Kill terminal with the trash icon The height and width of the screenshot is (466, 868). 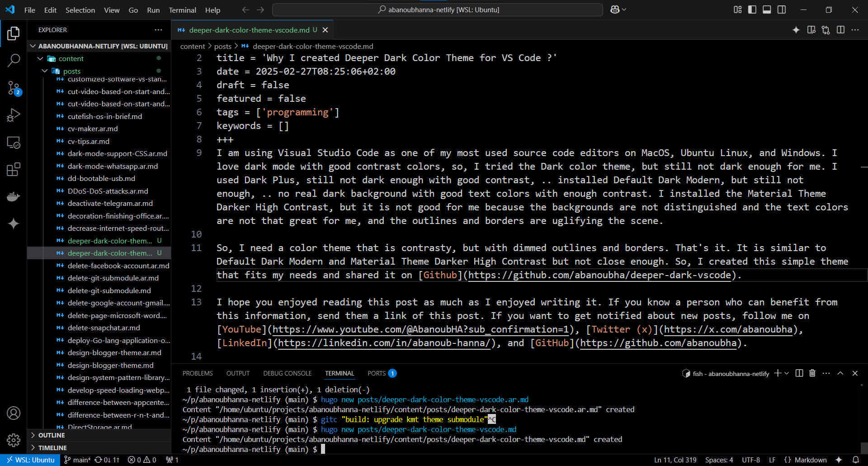(812, 373)
